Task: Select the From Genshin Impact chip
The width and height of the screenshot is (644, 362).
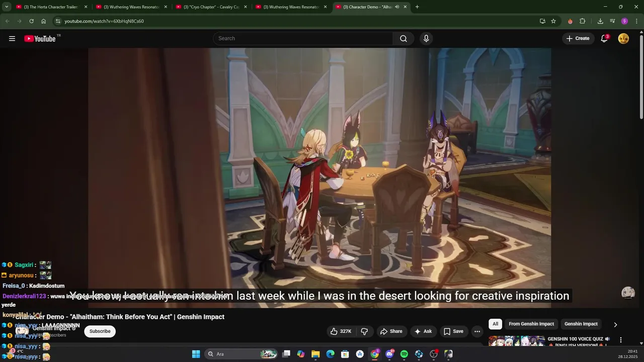Action: pyautogui.click(x=531, y=324)
